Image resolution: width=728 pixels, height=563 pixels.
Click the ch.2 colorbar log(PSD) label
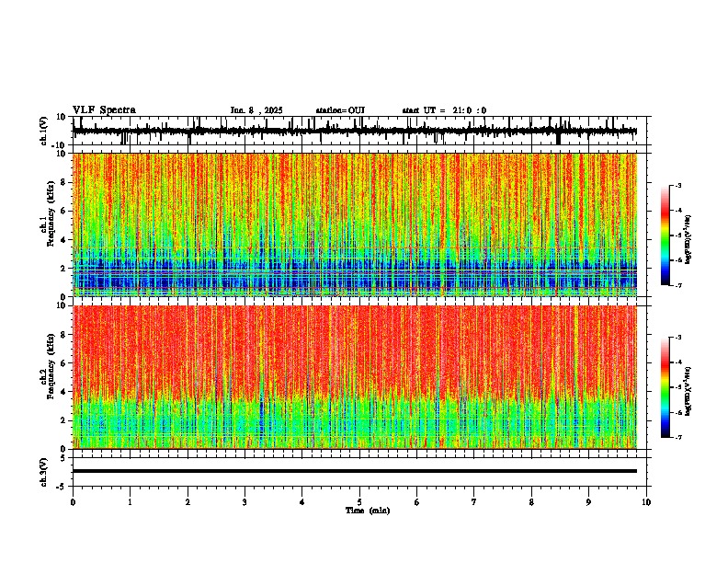tap(688, 391)
